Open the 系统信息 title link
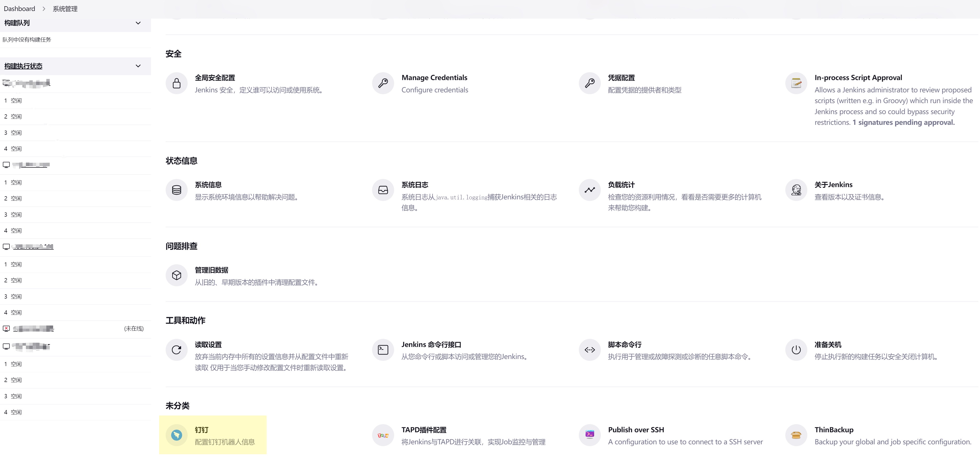 [208, 185]
